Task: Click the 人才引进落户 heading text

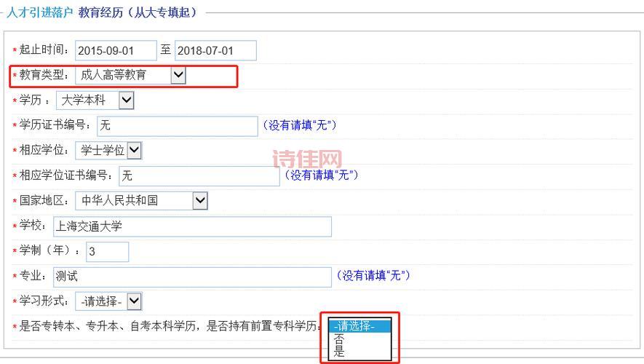Action: [x=40, y=12]
